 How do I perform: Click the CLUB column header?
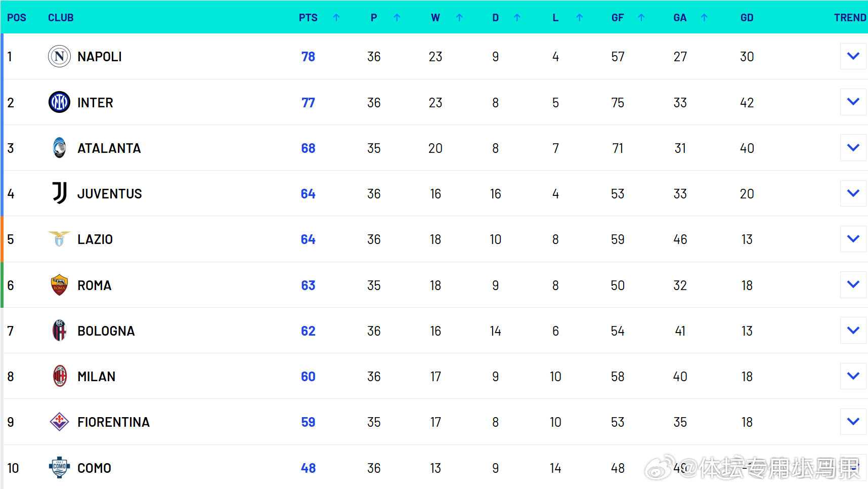61,18
